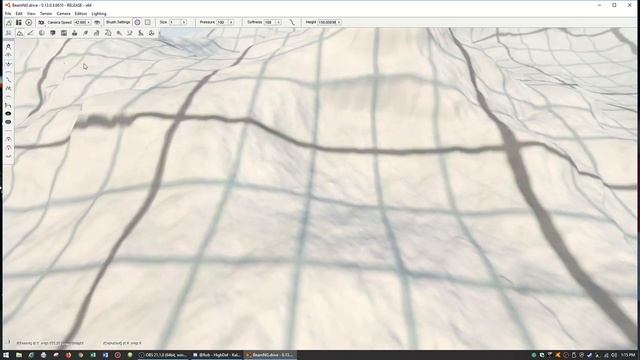Open the Windows Start menu
640x360 pixels.
pos(6,355)
